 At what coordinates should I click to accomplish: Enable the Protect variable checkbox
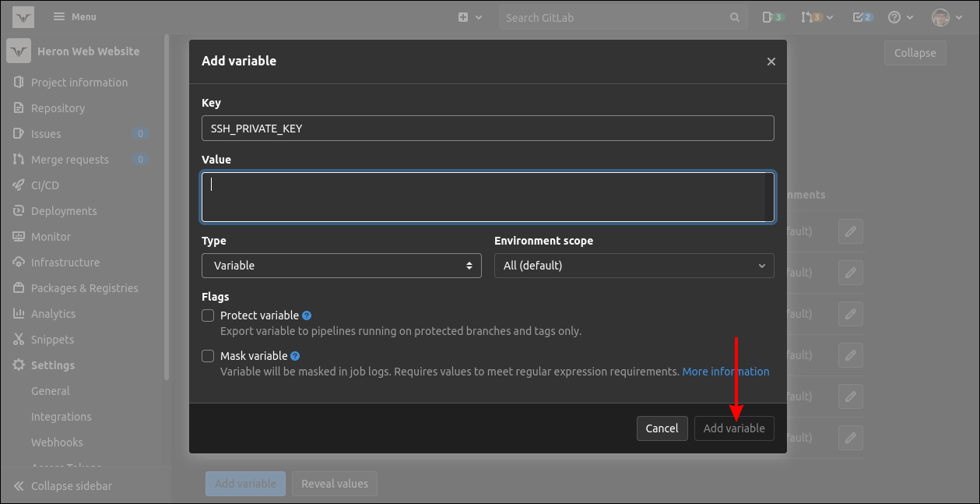pos(208,315)
